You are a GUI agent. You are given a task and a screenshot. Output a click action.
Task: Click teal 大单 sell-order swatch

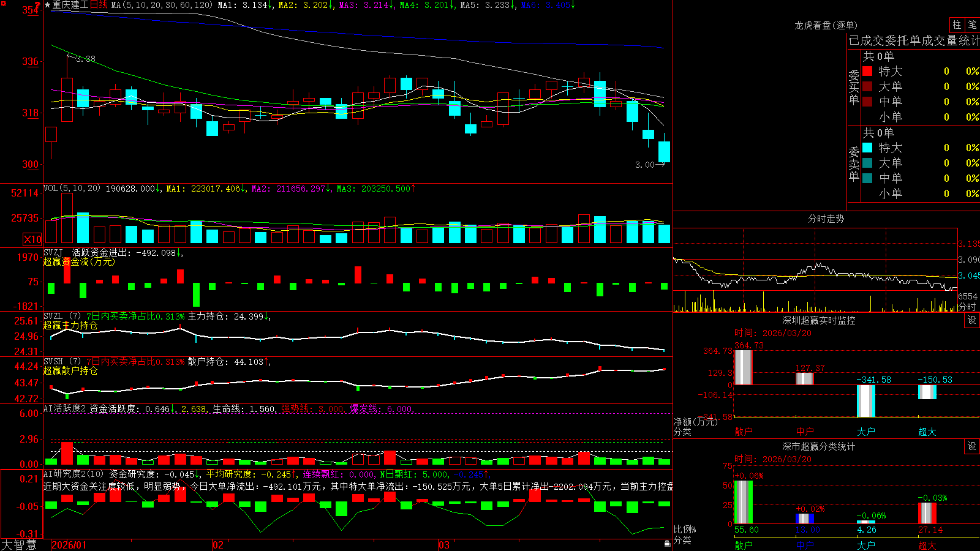pos(867,163)
